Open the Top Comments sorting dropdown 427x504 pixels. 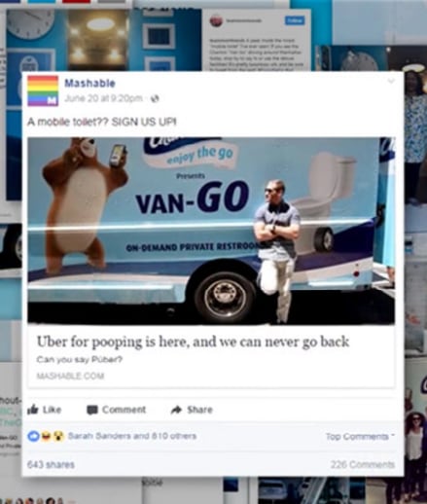(x=360, y=437)
